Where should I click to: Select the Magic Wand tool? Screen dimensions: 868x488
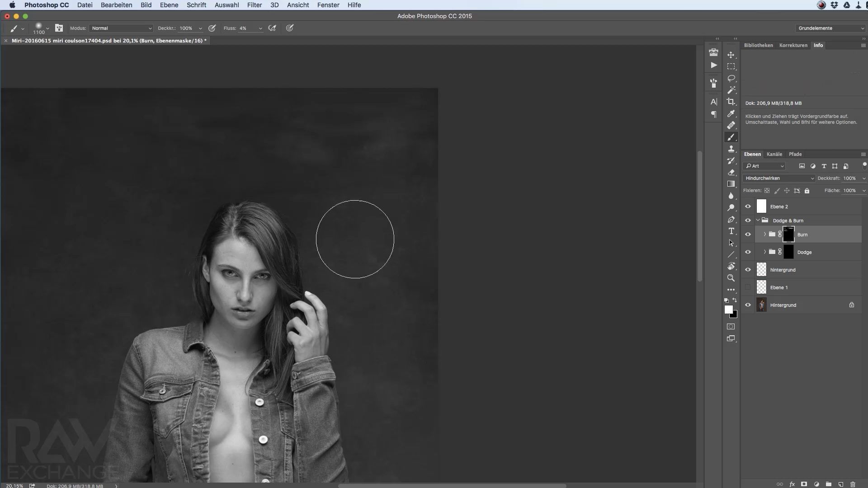pyautogui.click(x=731, y=90)
